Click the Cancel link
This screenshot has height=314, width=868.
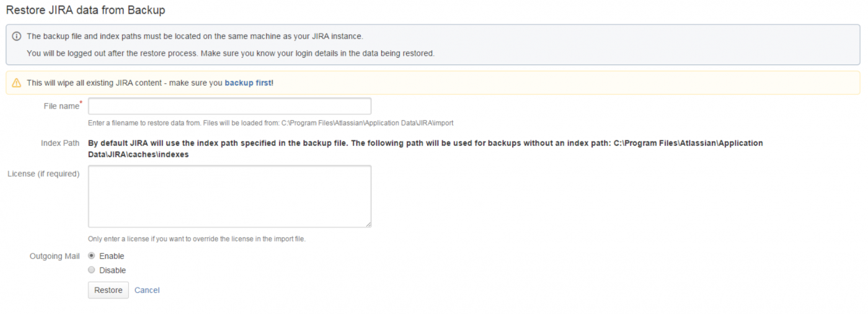click(147, 290)
